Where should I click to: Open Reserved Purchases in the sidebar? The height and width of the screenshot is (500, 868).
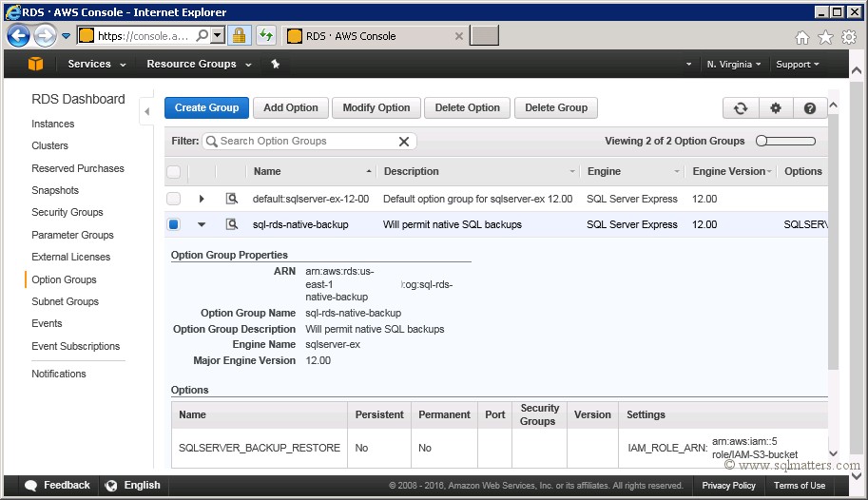(78, 168)
